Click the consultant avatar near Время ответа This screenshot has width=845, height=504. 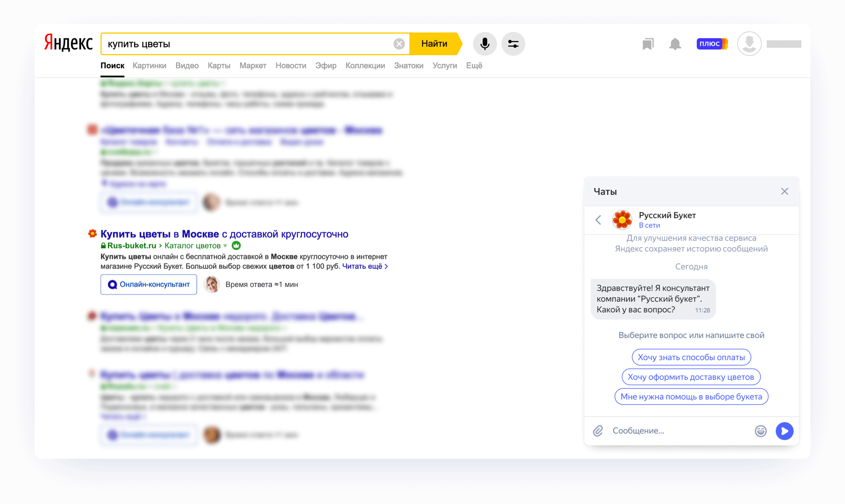(211, 285)
